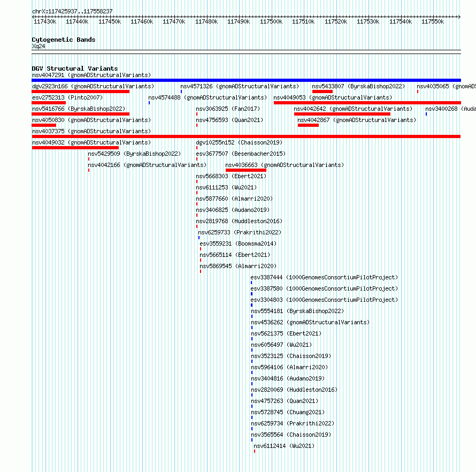Click nsv4036663 variant label
Screen dimensions: 476x472
285,165
